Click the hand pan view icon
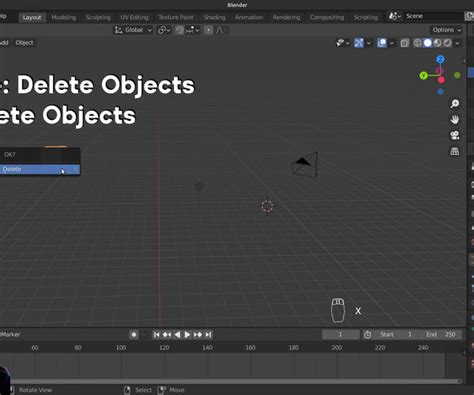Screen dimensions: 474x395 point(455,119)
